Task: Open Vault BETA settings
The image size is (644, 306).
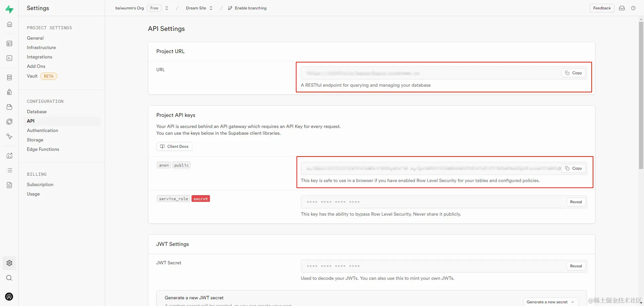Action: pos(42,76)
